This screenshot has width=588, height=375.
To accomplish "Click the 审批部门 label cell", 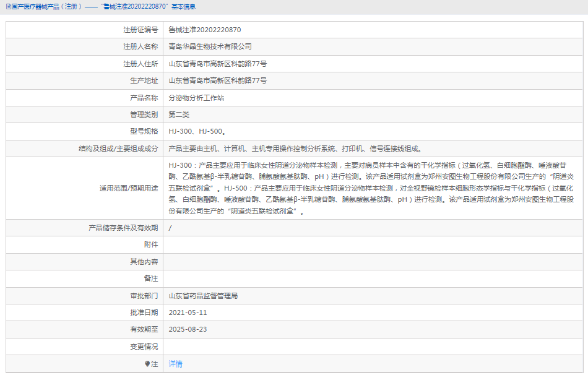I will click(85, 296).
